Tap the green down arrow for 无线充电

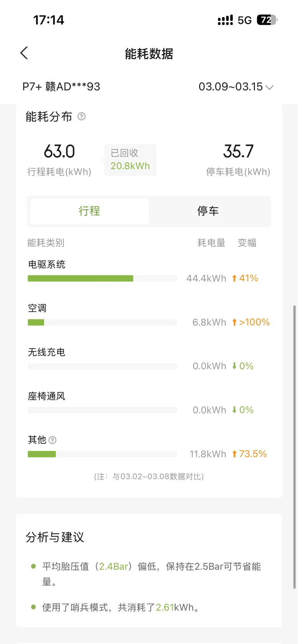(x=234, y=366)
